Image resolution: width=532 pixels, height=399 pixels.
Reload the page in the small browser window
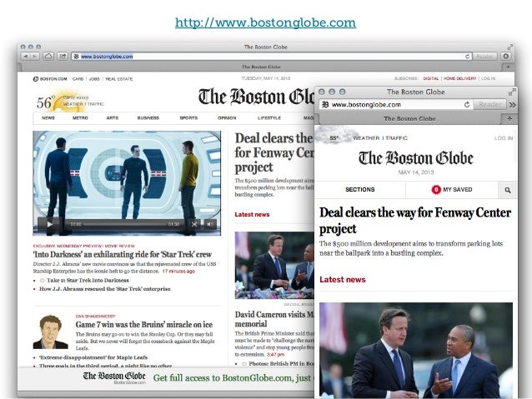467,104
